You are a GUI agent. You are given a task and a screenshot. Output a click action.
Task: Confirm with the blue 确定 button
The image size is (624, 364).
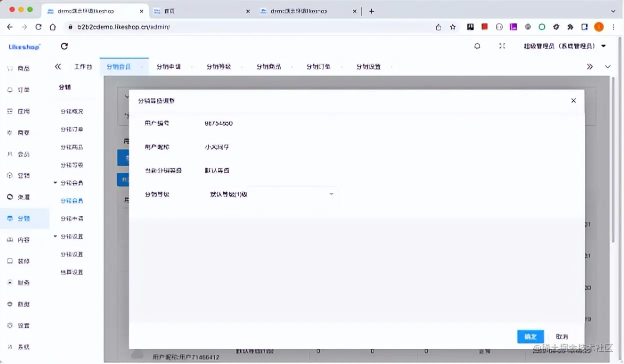[x=530, y=336]
